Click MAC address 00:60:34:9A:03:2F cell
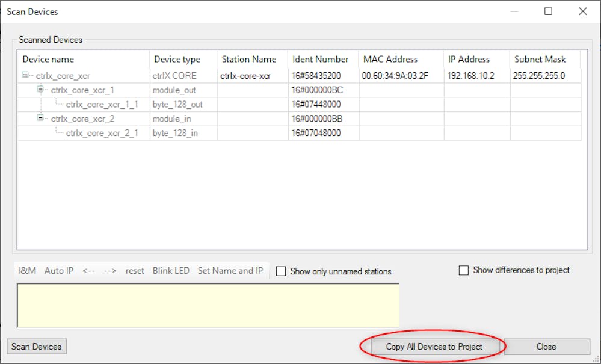 click(401, 76)
